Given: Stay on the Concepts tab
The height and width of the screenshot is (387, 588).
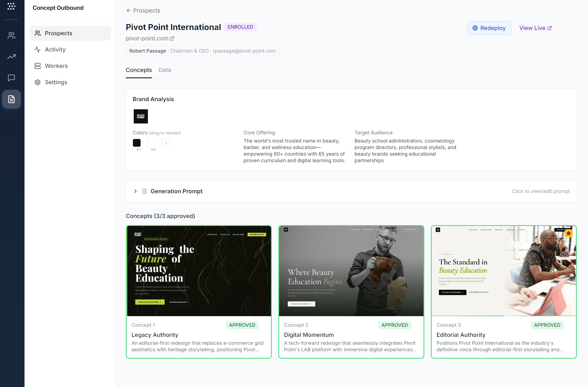Looking at the screenshot, I should pyautogui.click(x=139, y=70).
